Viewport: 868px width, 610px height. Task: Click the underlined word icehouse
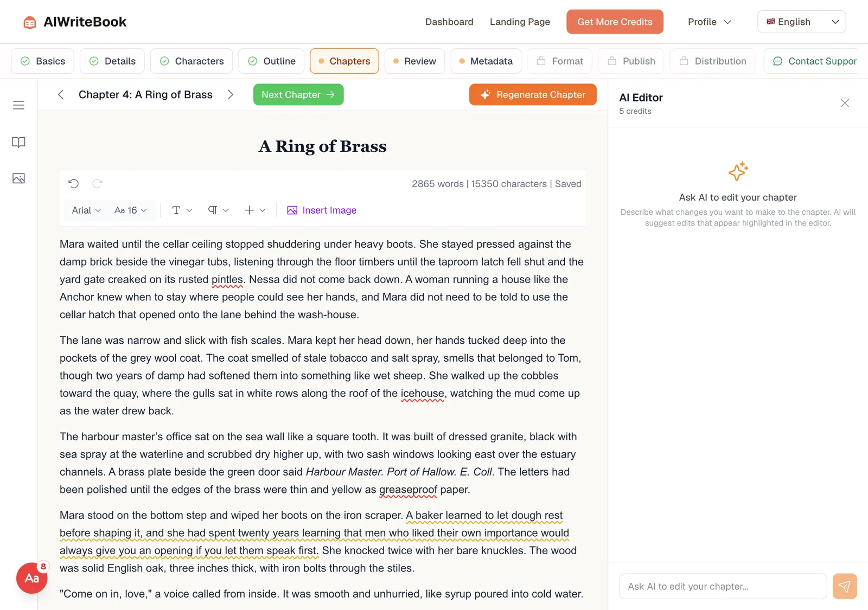[x=422, y=393]
